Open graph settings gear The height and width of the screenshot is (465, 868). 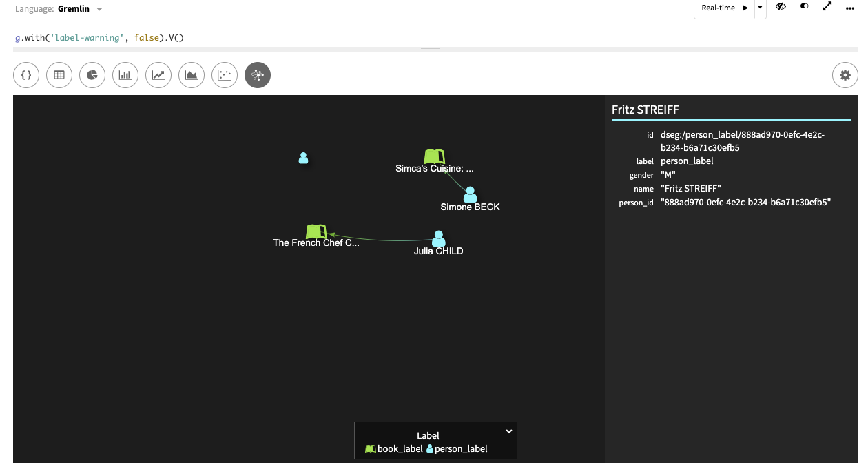(x=845, y=75)
